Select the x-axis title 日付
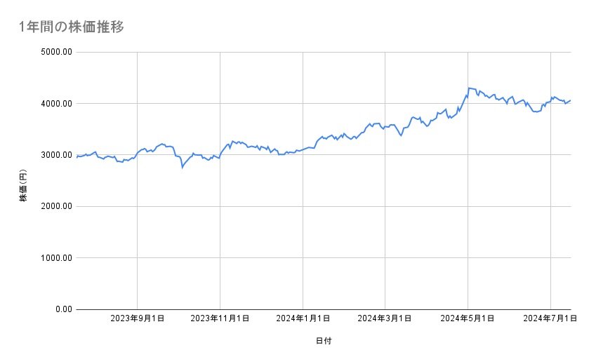 (324, 341)
